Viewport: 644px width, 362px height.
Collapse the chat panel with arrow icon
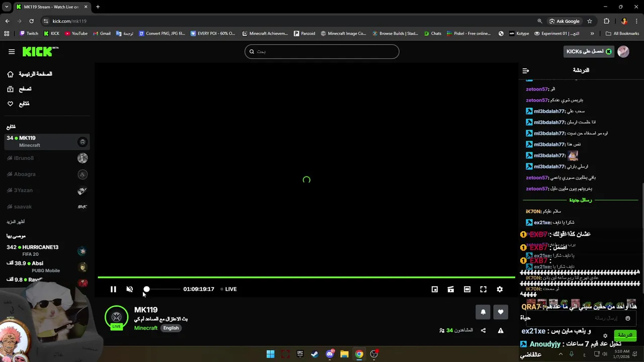tap(526, 71)
